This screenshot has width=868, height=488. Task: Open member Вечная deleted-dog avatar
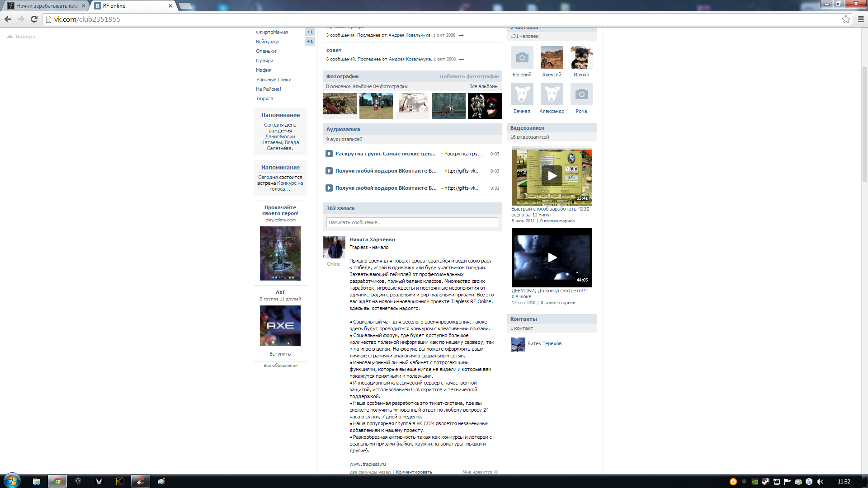(x=522, y=94)
